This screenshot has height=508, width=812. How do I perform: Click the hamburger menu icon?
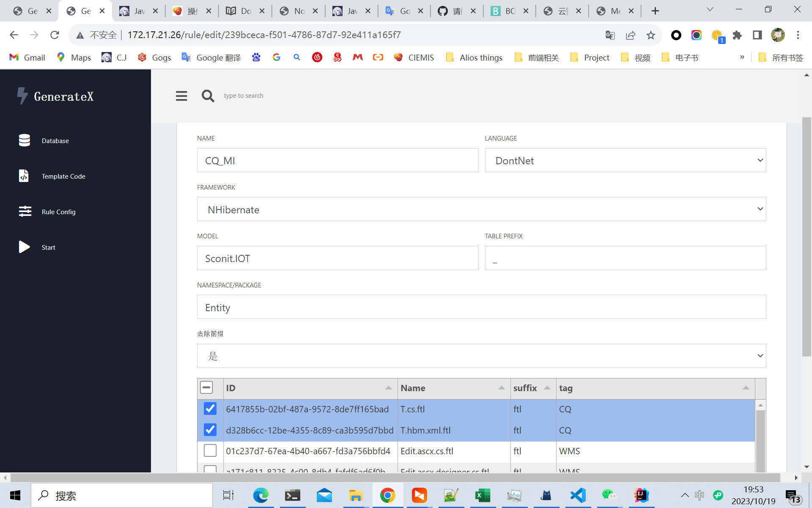point(181,95)
